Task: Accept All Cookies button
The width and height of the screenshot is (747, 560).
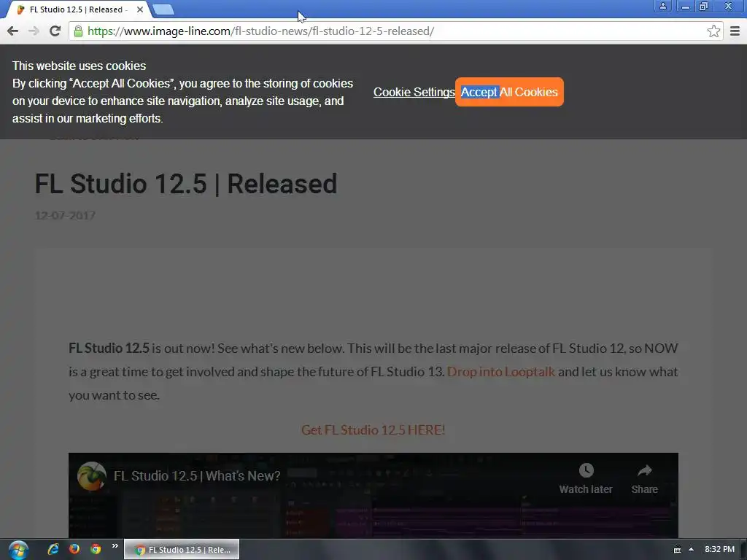Action: click(509, 92)
